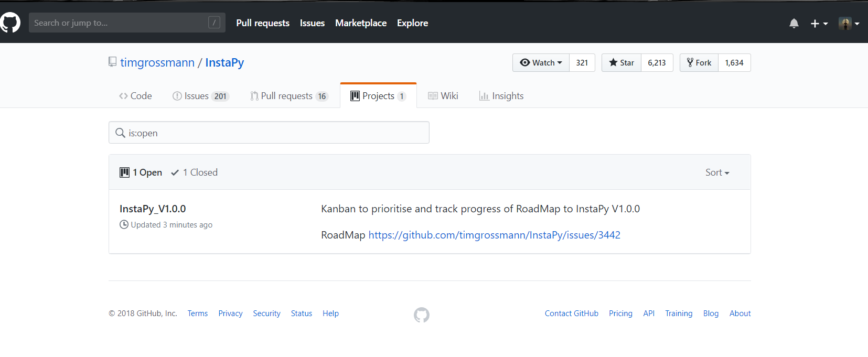Open the Help footer link
The width and height of the screenshot is (868, 357).
coord(330,313)
